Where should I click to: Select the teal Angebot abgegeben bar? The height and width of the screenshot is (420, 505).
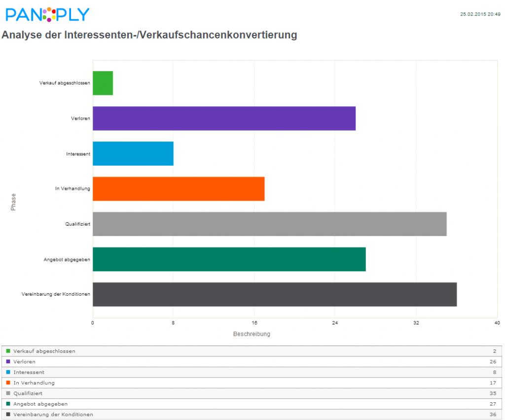point(229,259)
